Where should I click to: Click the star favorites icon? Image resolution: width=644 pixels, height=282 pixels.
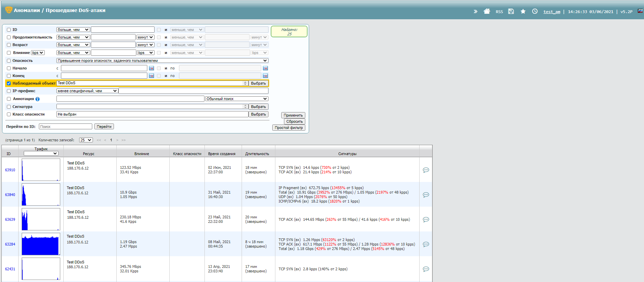pos(523,11)
